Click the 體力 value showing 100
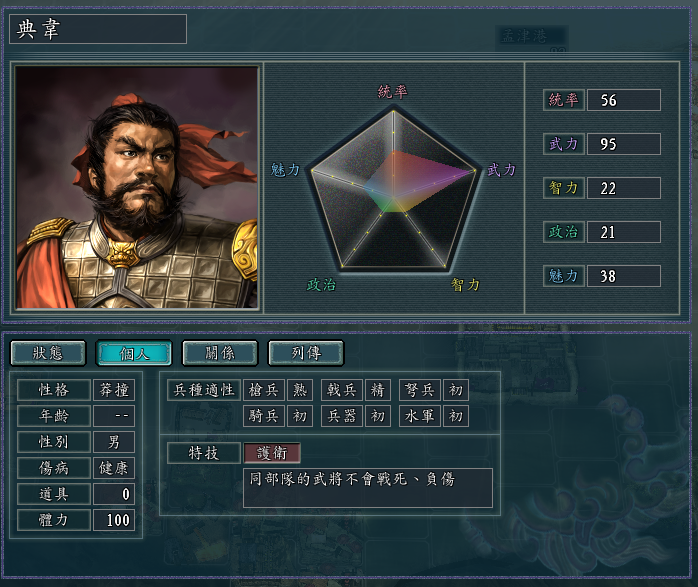The width and height of the screenshot is (698, 587). 114,520
